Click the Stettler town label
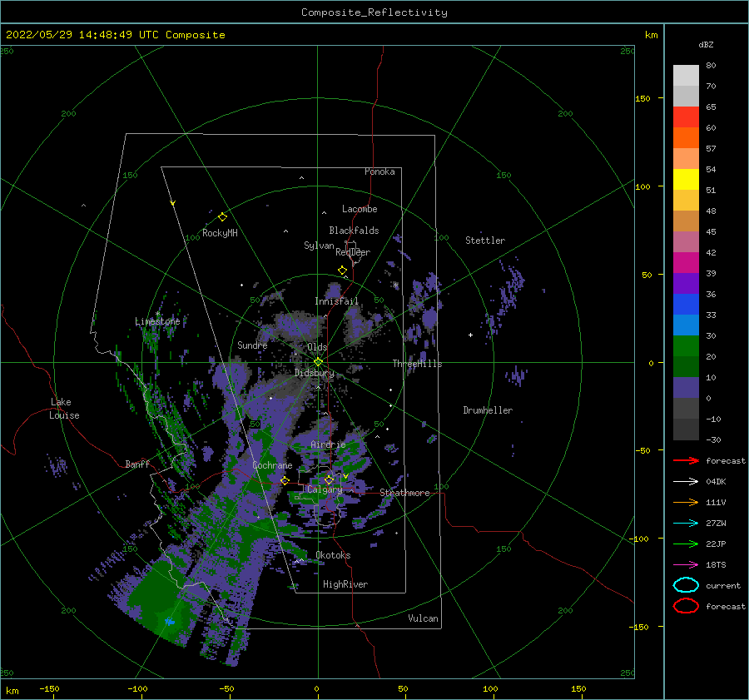Screen dimensions: 749x700 [485, 241]
